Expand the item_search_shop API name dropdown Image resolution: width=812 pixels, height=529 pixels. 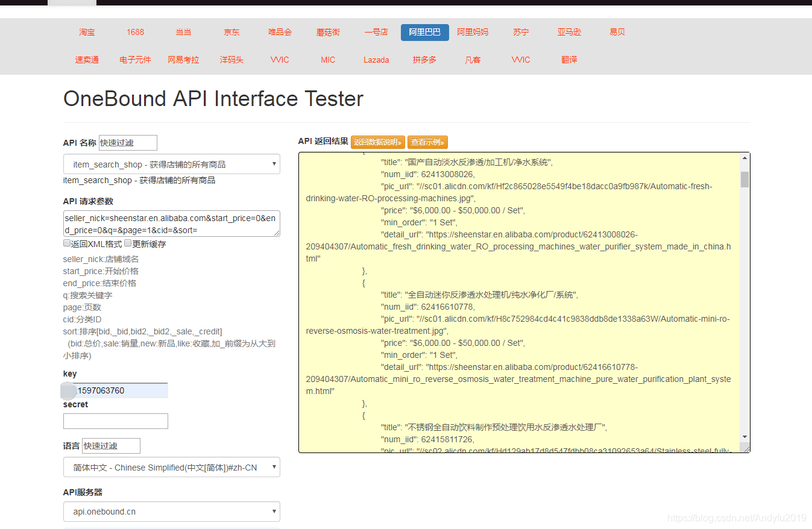[172, 164]
